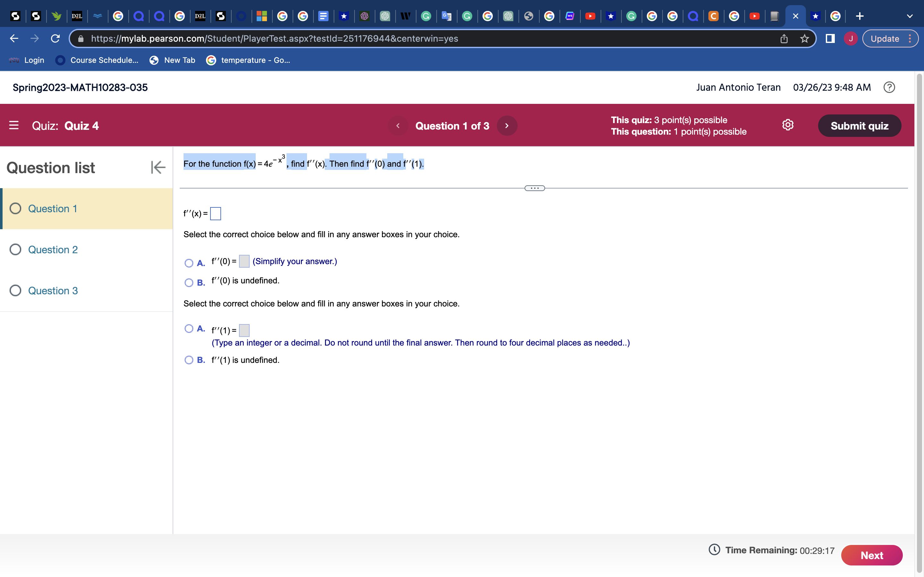Click the Next button at bottom right
The width and height of the screenshot is (924, 577).
point(872,555)
